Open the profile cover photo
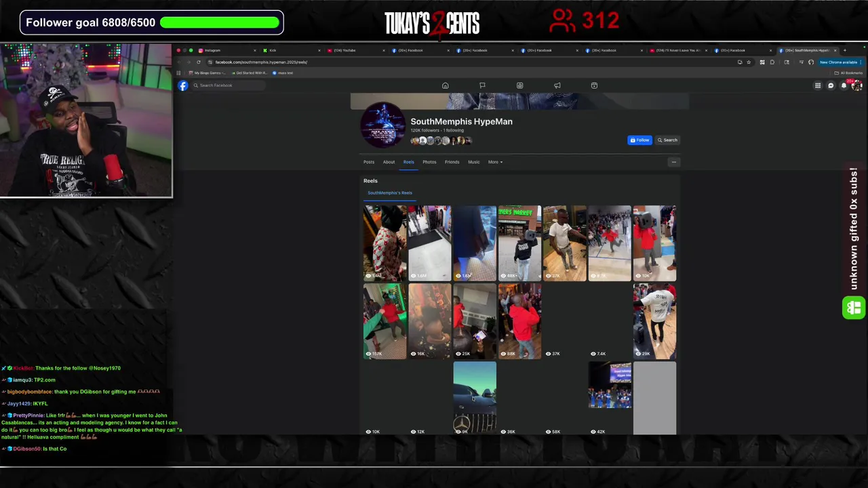Screen dimensions: 868x488 519,101
